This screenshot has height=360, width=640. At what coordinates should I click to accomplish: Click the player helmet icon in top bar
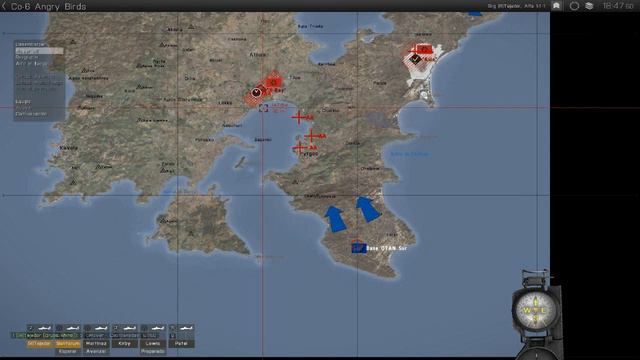(x=556, y=6)
